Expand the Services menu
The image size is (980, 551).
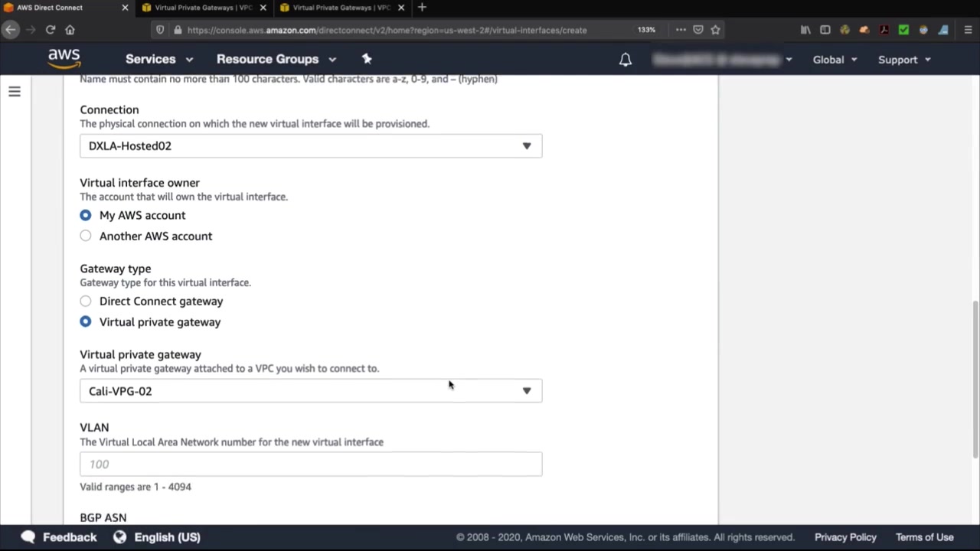(159, 59)
